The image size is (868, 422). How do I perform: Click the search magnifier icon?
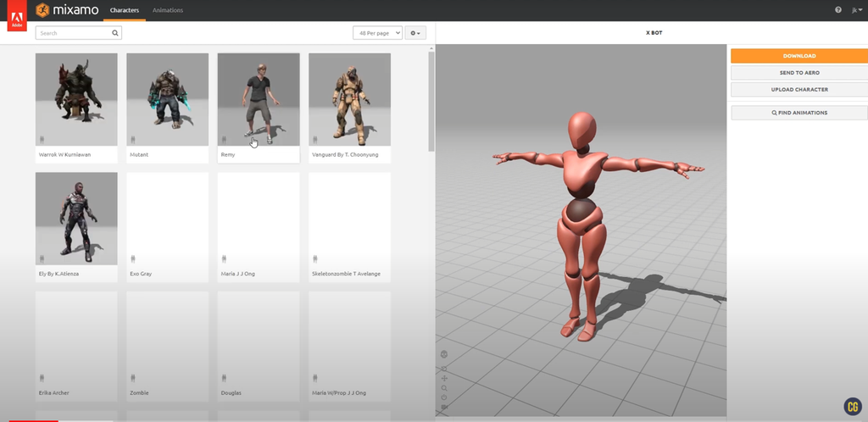(x=115, y=33)
